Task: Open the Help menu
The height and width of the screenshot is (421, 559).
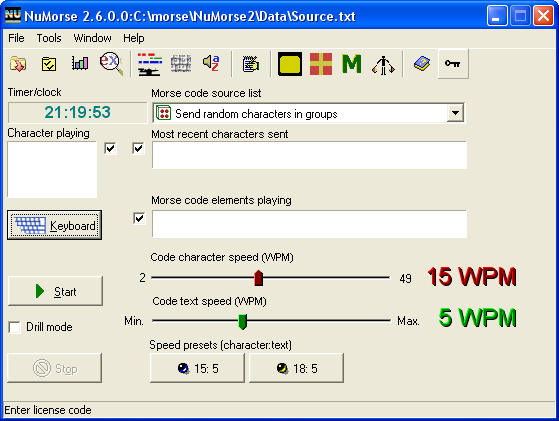Action: click(x=134, y=38)
